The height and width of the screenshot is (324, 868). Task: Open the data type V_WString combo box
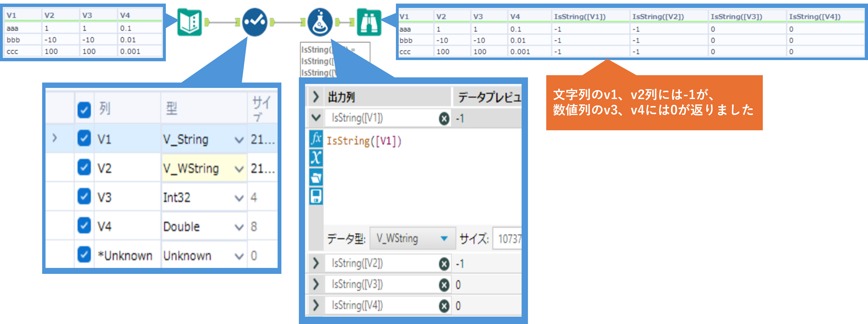click(412, 238)
